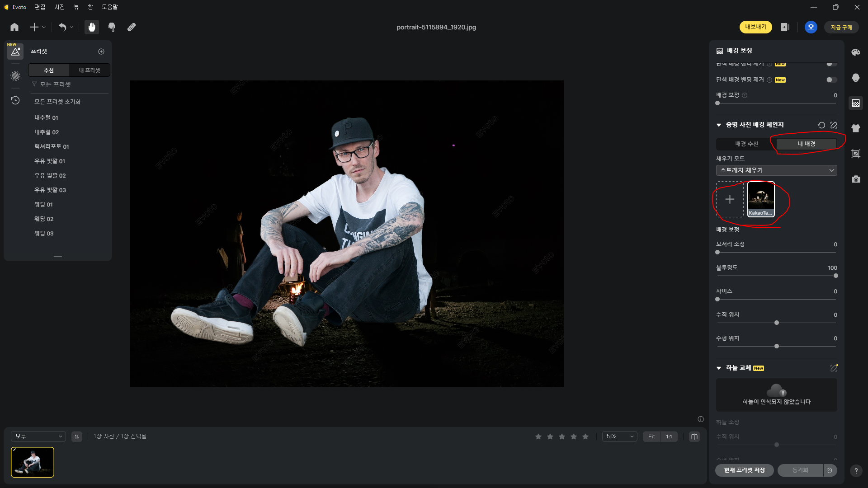
Task: Click the third star rating
Action: point(562,436)
